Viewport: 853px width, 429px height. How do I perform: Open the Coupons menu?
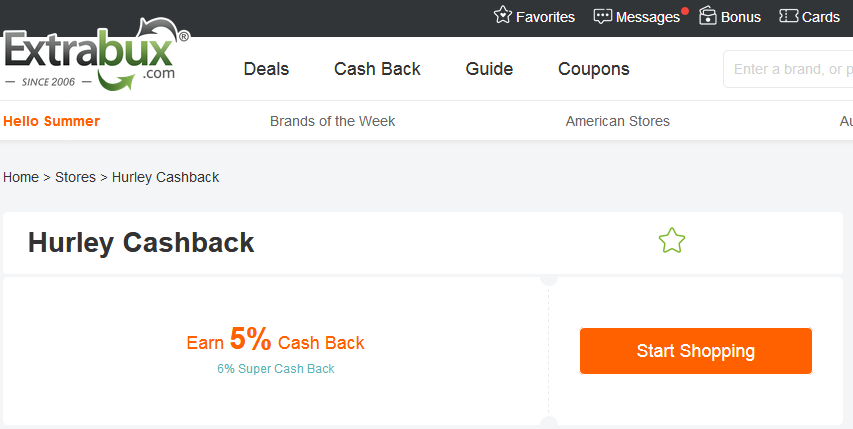coord(594,69)
